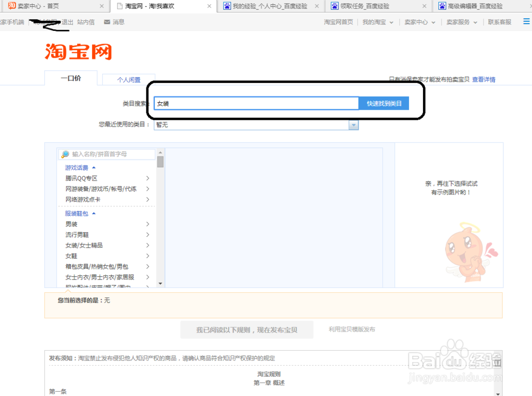Open the blue hamburger menu icon
The height and width of the screenshot is (396, 532).
[526, 21]
